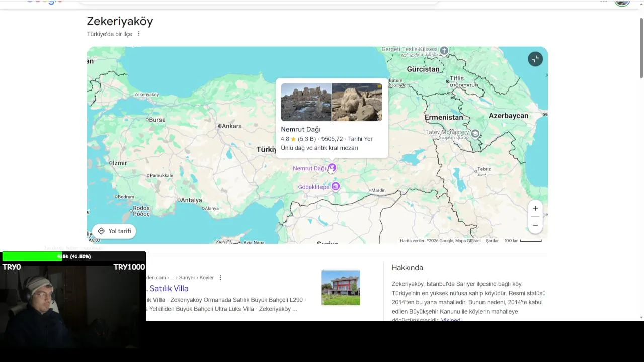Image resolution: width=644 pixels, height=362 pixels.
Task: Open left photo in Nemrut Dağı card
Action: (306, 102)
